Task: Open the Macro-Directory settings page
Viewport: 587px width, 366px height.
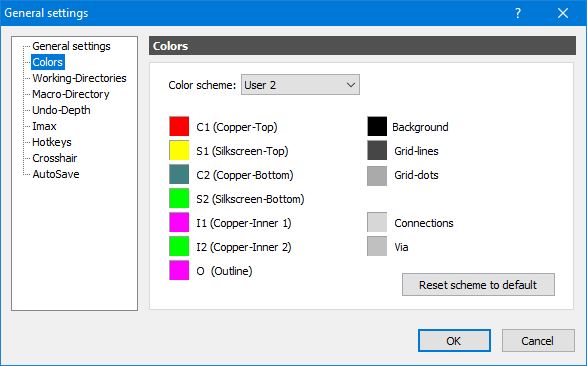Action: tap(71, 94)
